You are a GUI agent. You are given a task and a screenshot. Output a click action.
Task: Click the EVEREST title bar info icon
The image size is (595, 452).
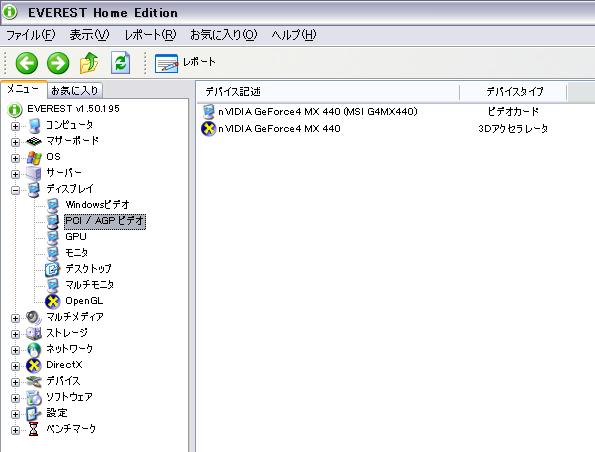point(10,12)
